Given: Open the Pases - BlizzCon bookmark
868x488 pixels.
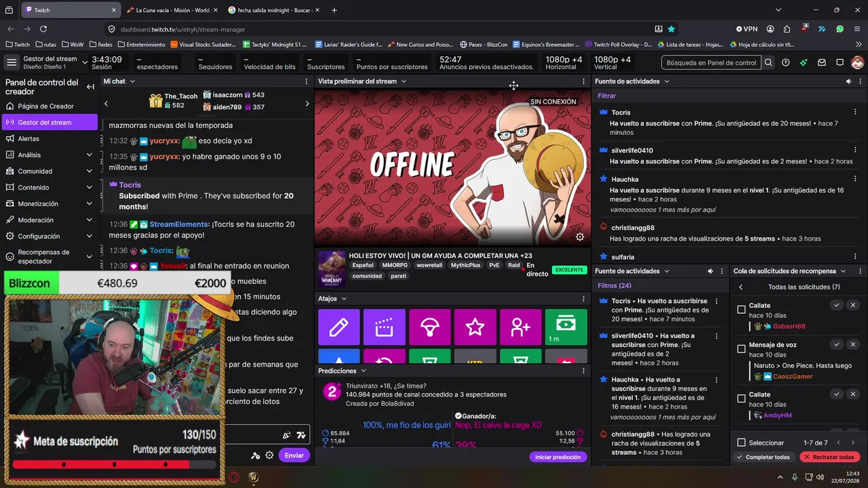Looking at the screenshot, I should 483,45.
